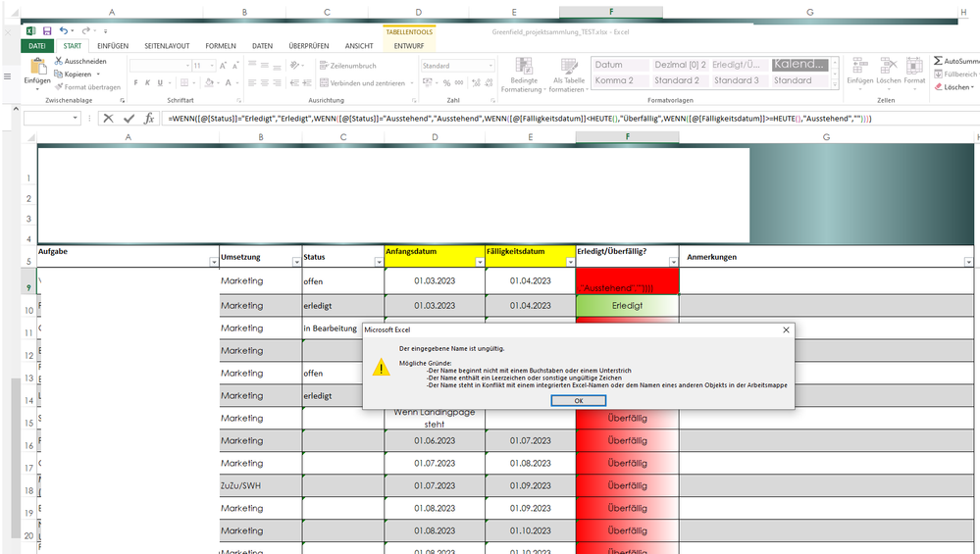Open the ENTWURF table tools tab
Viewport: 980px width, 554px height.
(x=409, y=45)
